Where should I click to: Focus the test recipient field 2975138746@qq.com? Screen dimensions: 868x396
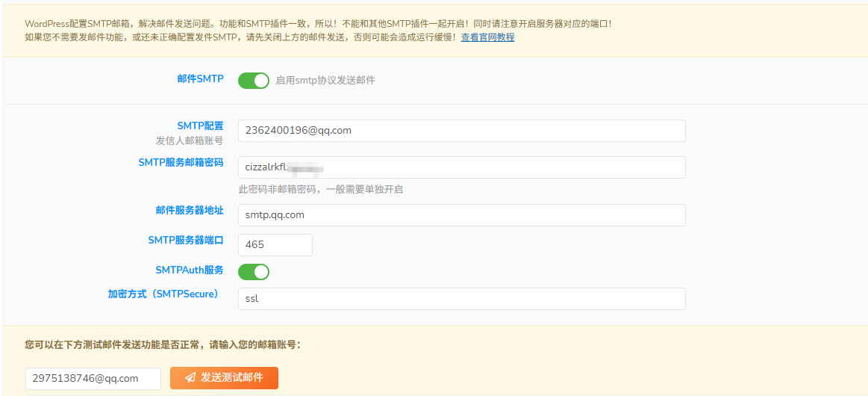pos(93,379)
